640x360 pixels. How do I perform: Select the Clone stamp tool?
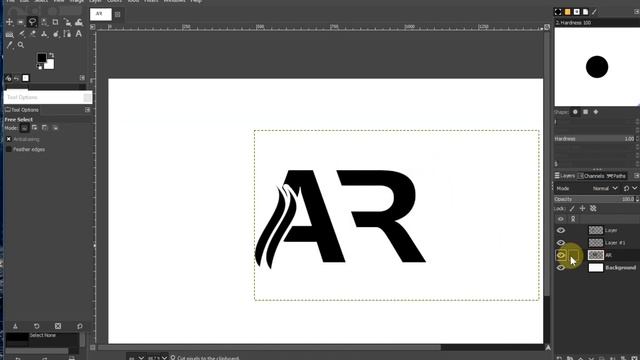[x=44, y=34]
